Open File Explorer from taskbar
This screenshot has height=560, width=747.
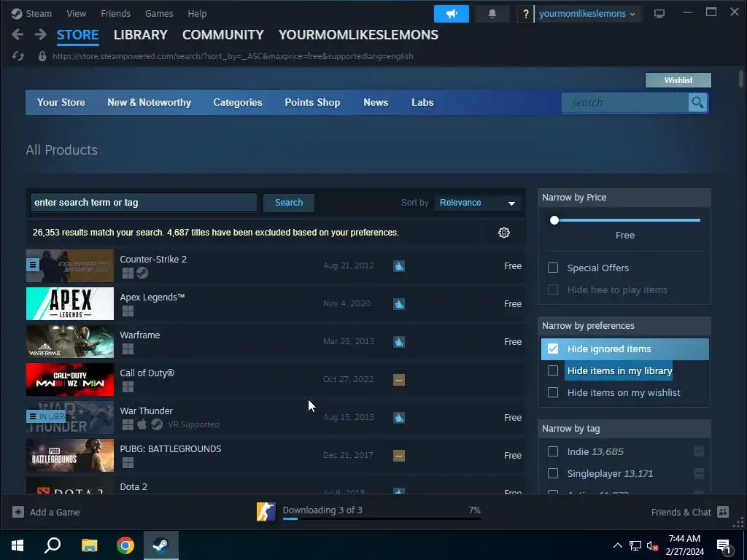pos(89,545)
